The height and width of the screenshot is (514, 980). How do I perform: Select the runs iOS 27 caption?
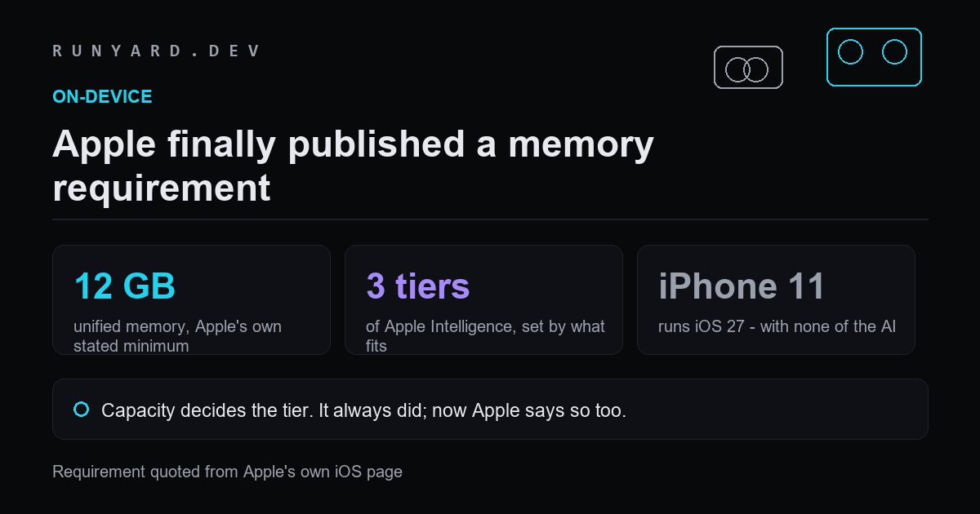[777, 327]
